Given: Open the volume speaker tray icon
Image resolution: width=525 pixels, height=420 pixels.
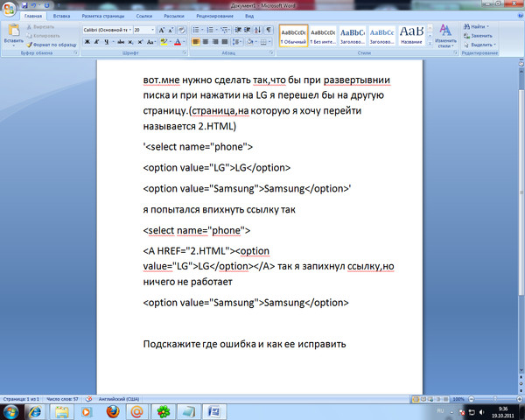Looking at the screenshot, I should (x=482, y=411).
